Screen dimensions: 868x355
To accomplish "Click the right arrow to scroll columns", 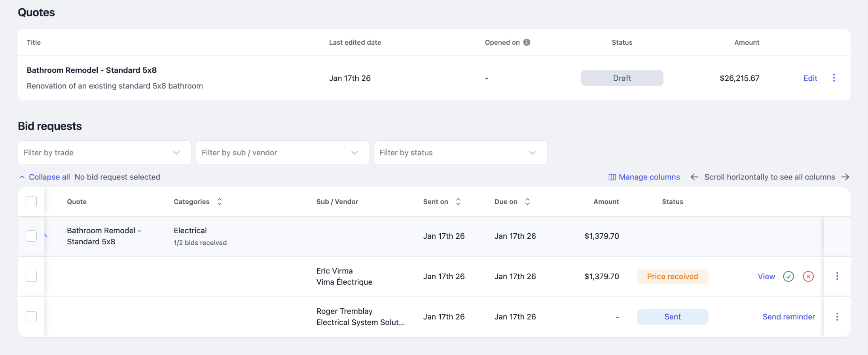I will point(845,177).
